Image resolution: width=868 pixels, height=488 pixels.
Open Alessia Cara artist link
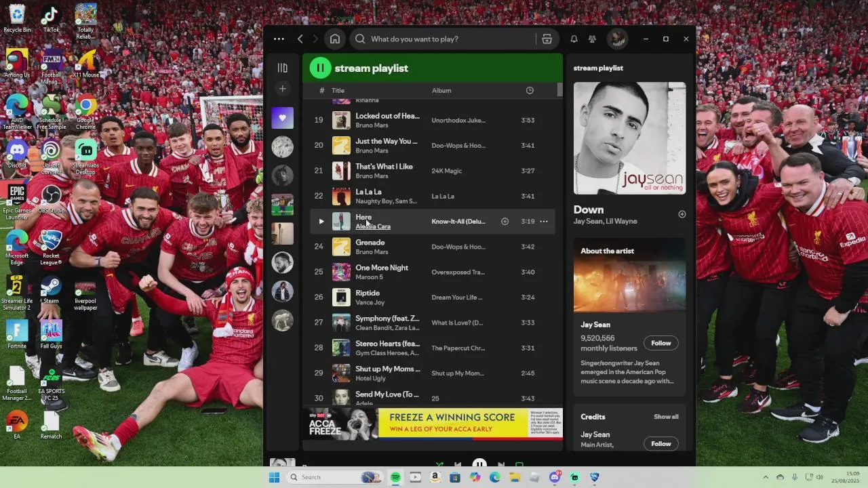pyautogui.click(x=373, y=226)
